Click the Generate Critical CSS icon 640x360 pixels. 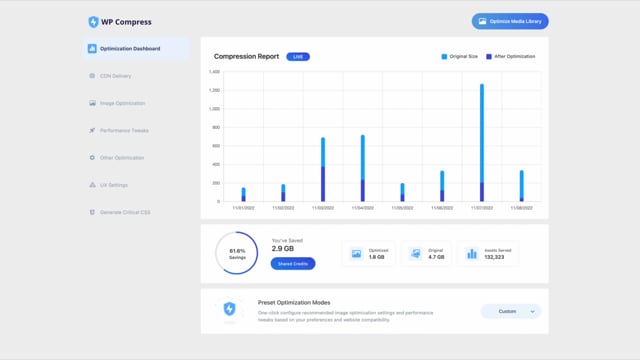[x=92, y=212]
